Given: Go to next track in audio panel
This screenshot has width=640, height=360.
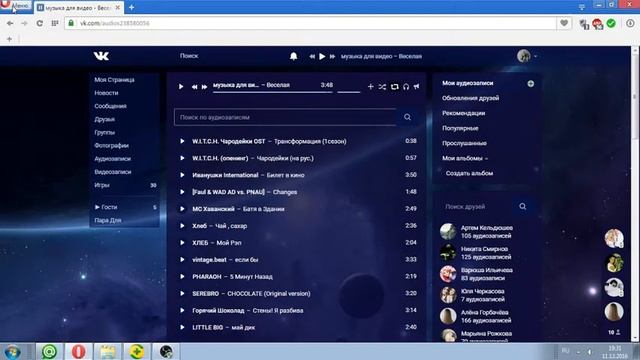Looking at the screenshot, I should [x=204, y=87].
